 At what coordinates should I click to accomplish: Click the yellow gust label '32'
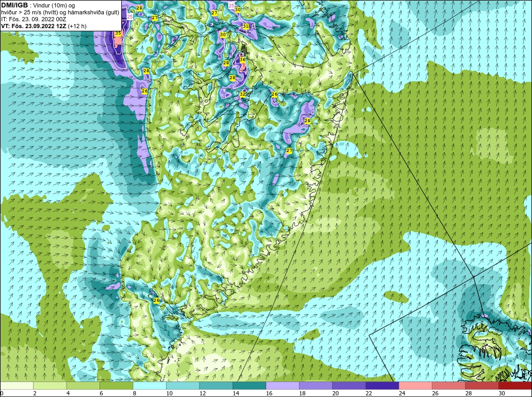click(x=242, y=94)
